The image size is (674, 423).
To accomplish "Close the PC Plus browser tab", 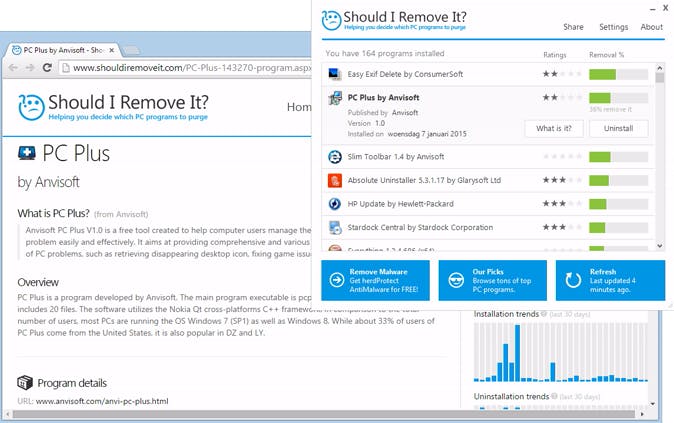I will (x=112, y=50).
